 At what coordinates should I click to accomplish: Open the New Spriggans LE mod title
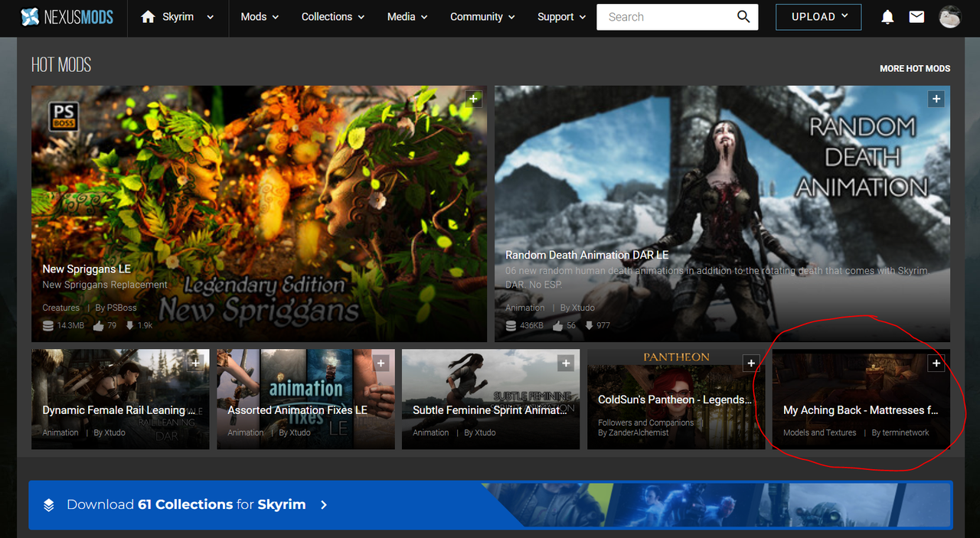[87, 269]
